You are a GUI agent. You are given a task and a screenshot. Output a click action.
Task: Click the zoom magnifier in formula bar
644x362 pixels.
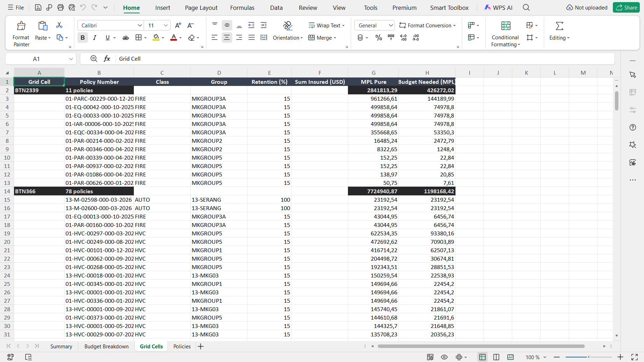tap(94, 59)
